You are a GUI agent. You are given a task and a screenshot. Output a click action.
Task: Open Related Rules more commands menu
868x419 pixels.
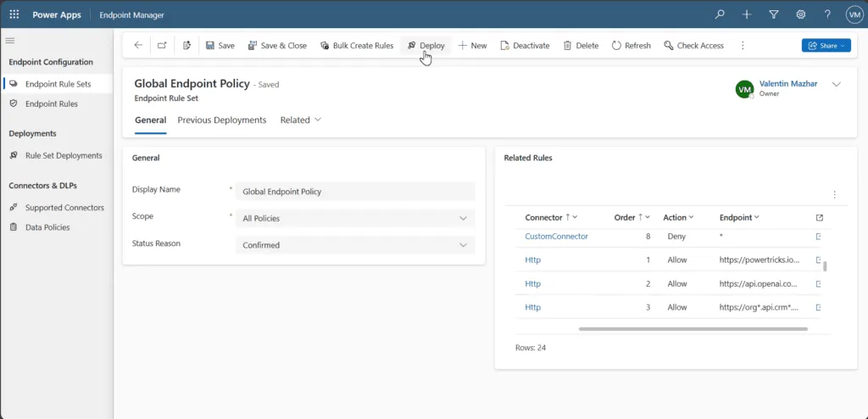point(834,194)
